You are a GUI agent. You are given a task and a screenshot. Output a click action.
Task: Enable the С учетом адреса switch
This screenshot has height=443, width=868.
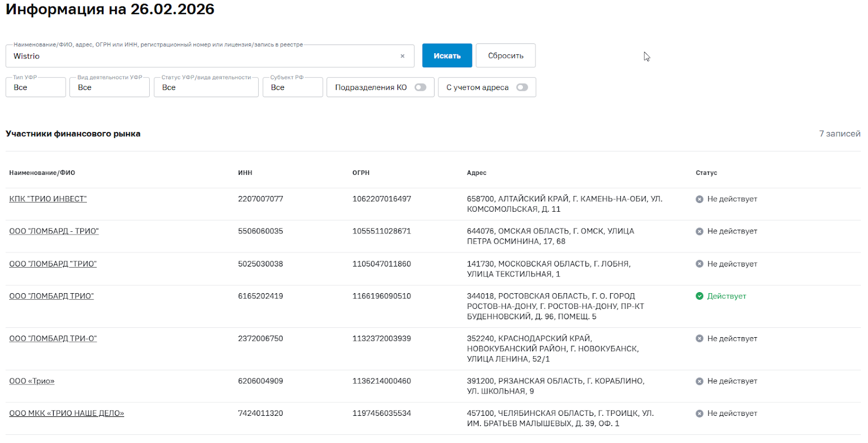522,87
